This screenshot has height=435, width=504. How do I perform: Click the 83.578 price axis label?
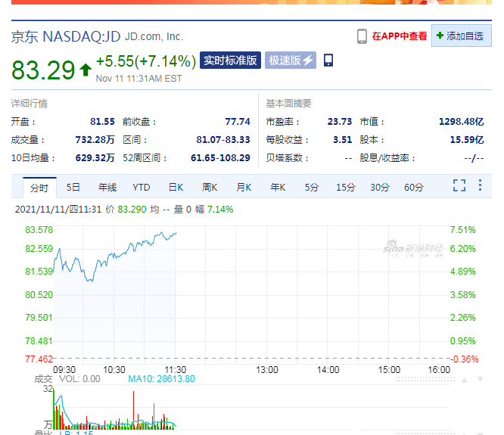(39, 230)
